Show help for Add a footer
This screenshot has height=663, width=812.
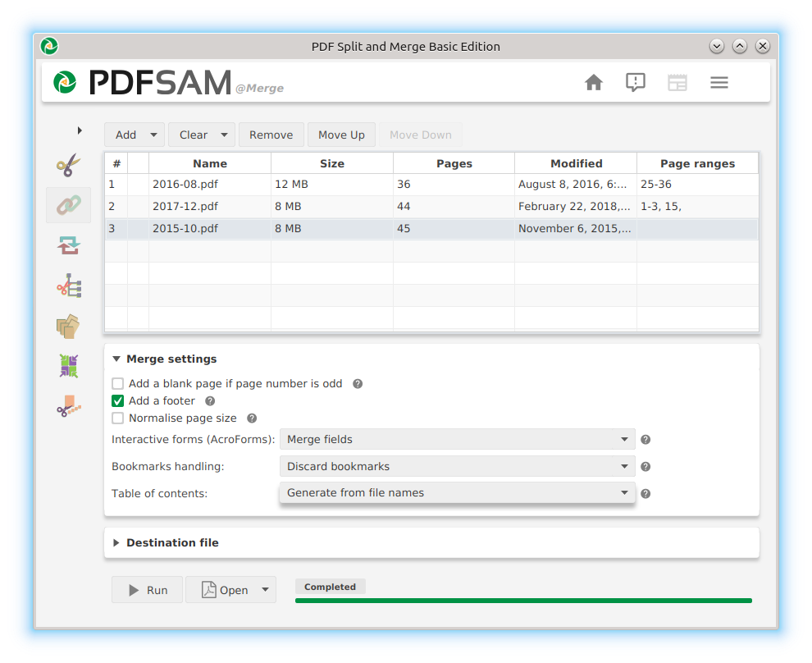(210, 401)
